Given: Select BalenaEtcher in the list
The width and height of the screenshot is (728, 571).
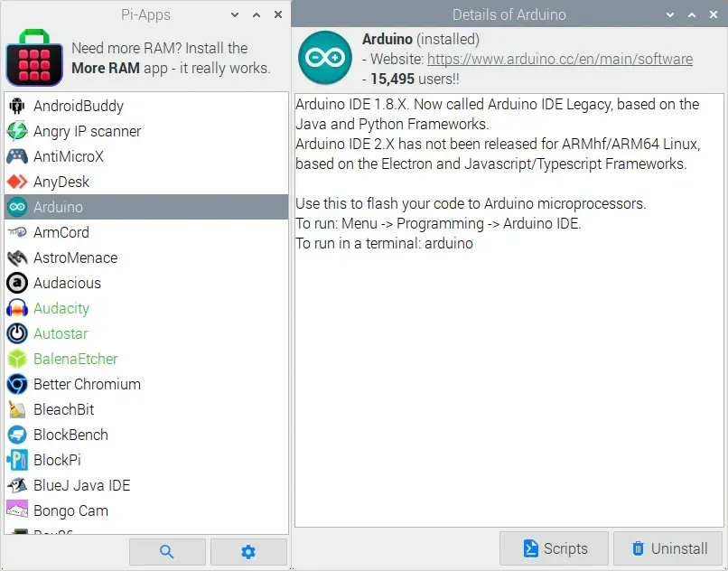Looking at the screenshot, I should click(x=146, y=360).
